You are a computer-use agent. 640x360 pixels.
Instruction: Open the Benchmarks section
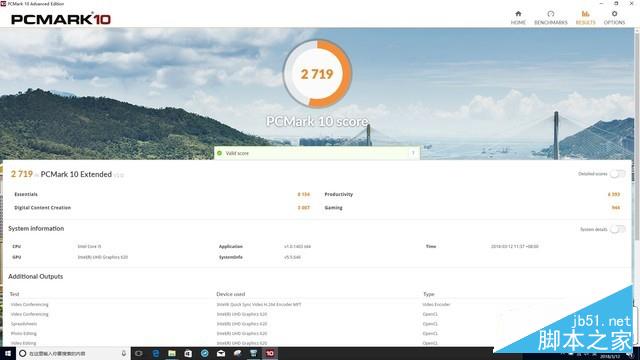pos(551,18)
